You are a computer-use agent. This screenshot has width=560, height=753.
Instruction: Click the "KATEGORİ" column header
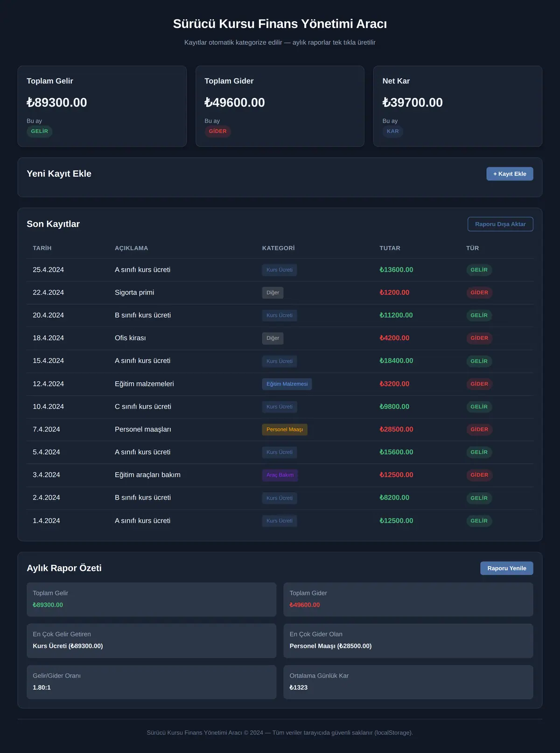tap(279, 248)
